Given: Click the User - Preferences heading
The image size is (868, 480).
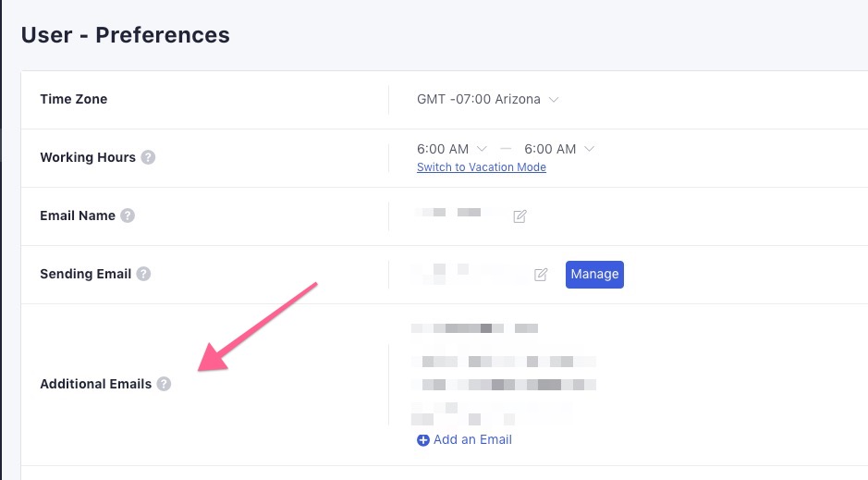Looking at the screenshot, I should [x=125, y=35].
